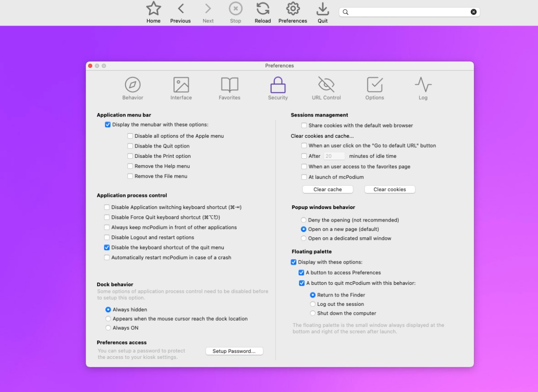Choose Log out the session

(312, 304)
